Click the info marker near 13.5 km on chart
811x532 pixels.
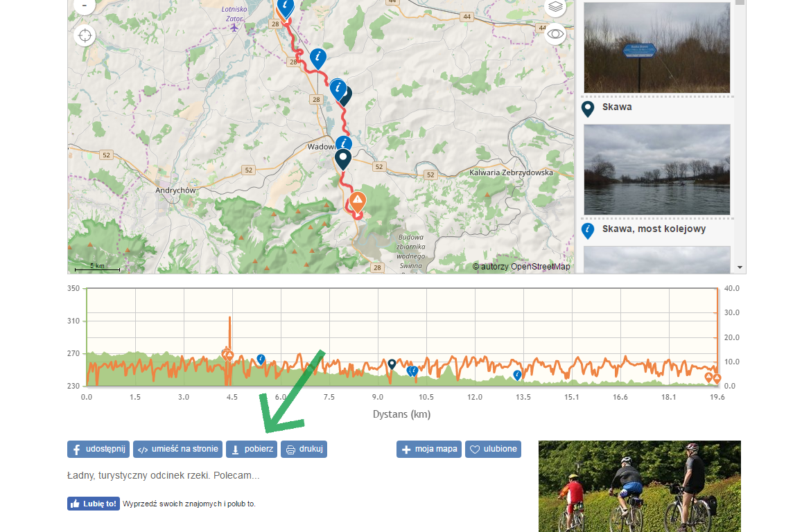[517, 375]
